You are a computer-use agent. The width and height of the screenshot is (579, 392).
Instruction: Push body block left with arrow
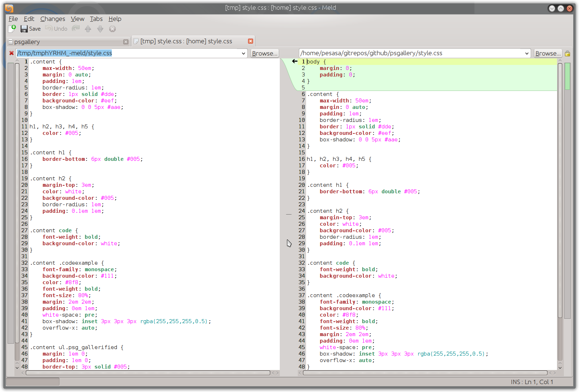[x=295, y=61]
